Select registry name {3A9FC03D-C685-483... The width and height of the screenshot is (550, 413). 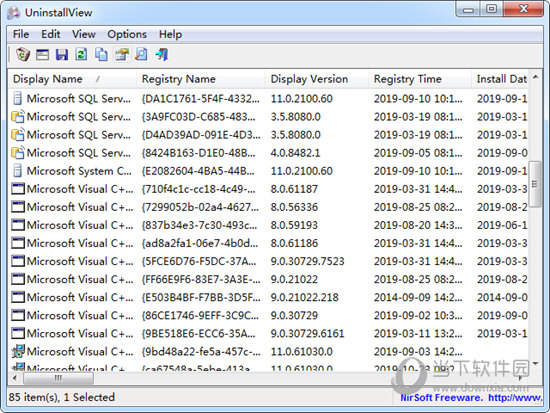click(199, 116)
